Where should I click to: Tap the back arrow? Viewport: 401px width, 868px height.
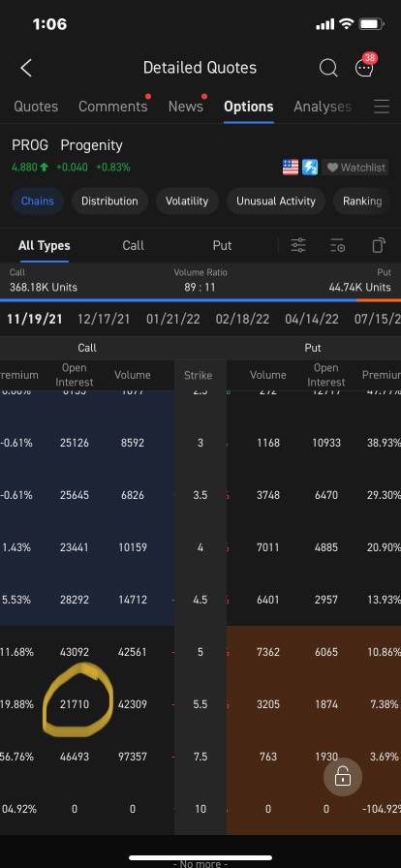(x=26, y=68)
